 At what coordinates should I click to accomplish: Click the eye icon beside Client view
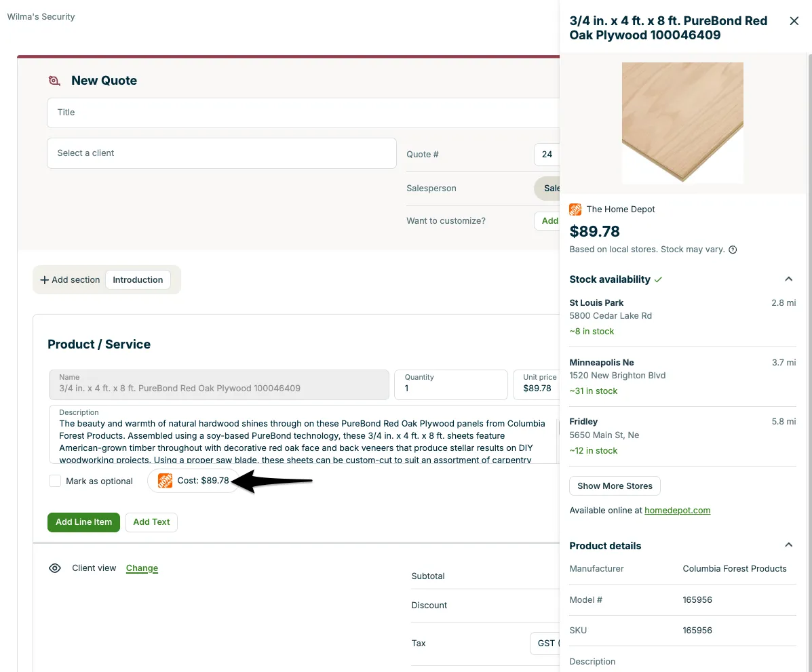pyautogui.click(x=55, y=568)
